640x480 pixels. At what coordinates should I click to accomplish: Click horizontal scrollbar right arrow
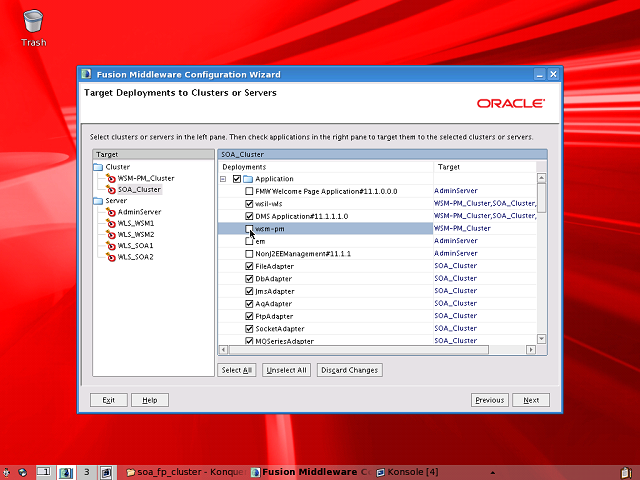pos(531,349)
